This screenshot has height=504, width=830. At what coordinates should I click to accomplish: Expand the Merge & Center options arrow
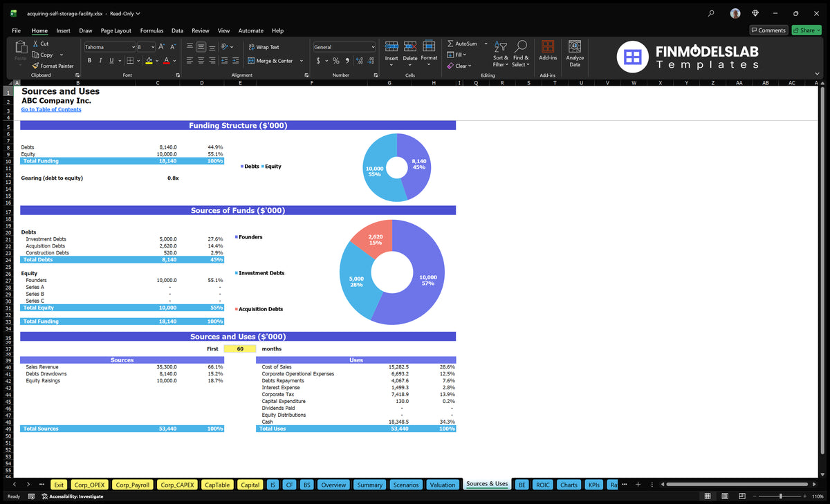pos(302,61)
